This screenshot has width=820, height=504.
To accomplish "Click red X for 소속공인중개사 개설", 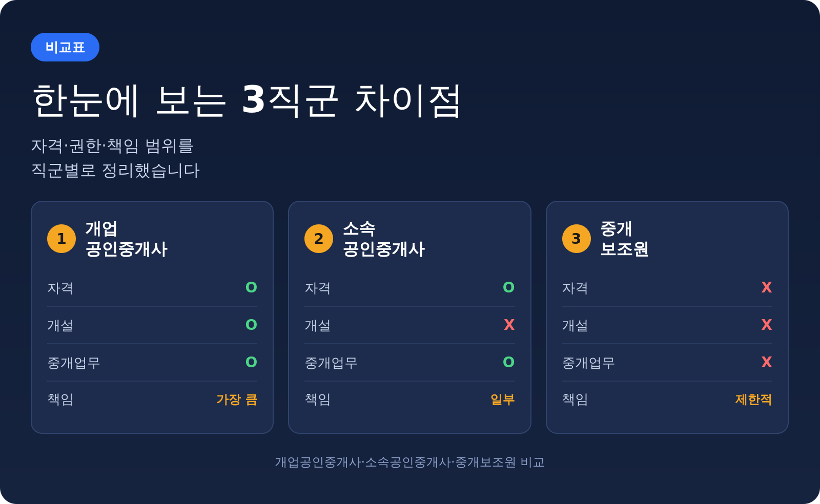I will [509, 325].
